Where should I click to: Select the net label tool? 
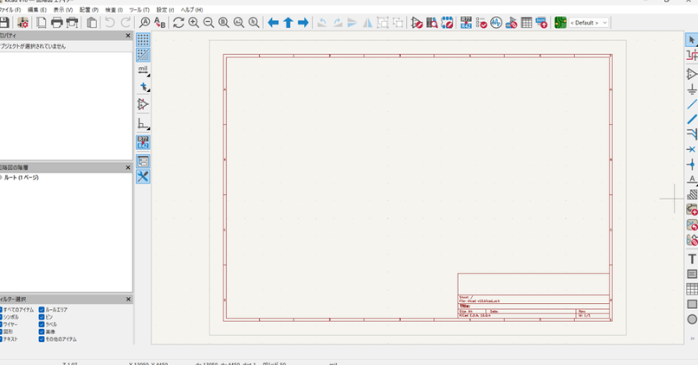691,179
